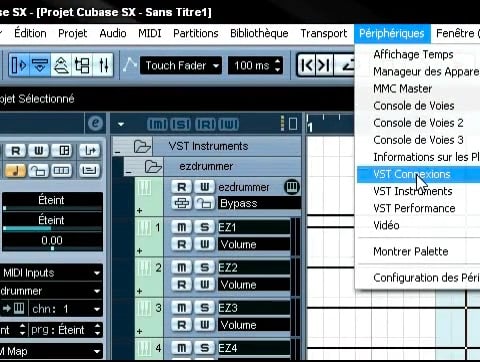Click the Inspector edit channel settings icon
Image resolution: width=480 pixels, height=362 pixels.
(x=64, y=151)
